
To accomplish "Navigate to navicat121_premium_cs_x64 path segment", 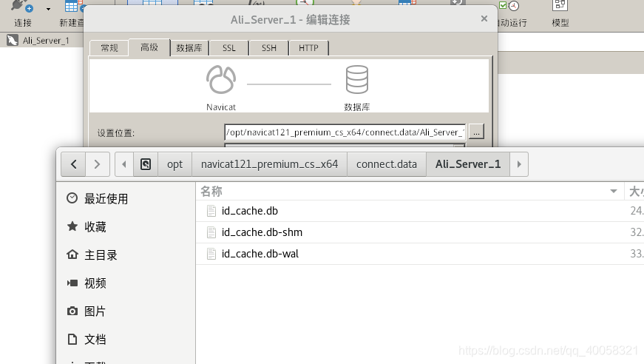I will coord(269,164).
